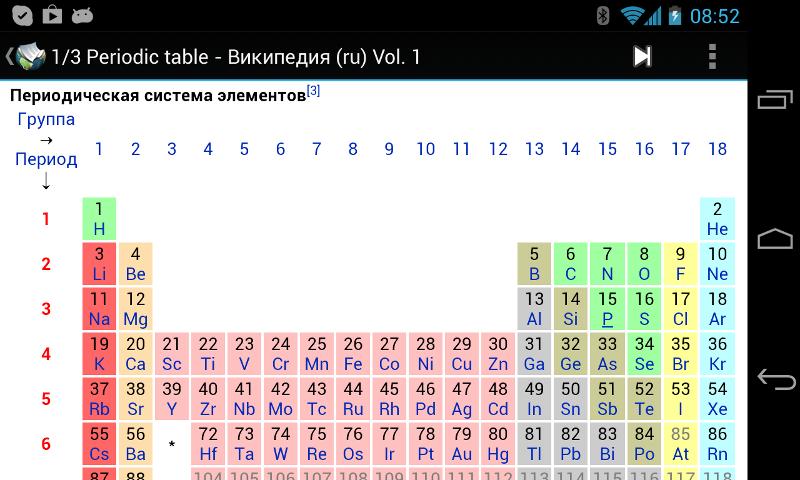The width and height of the screenshot is (800, 480).
Task: Tap the skip-to-next volume icon
Action: 642,56
